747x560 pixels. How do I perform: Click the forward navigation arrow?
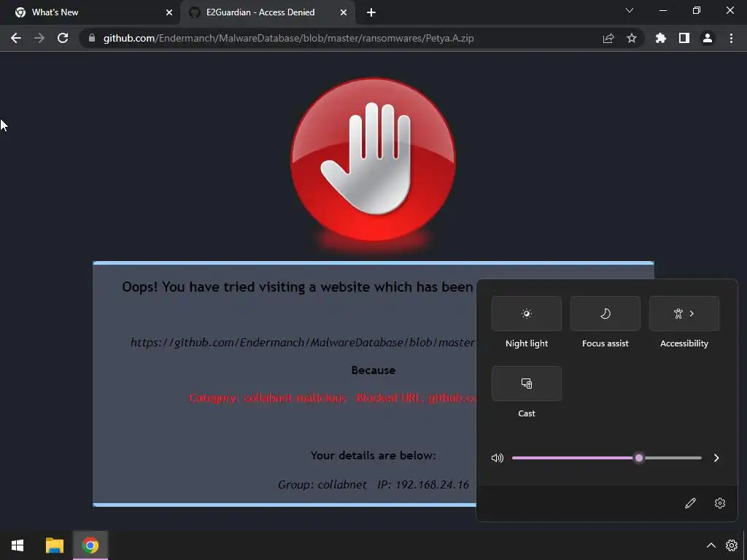tap(39, 38)
